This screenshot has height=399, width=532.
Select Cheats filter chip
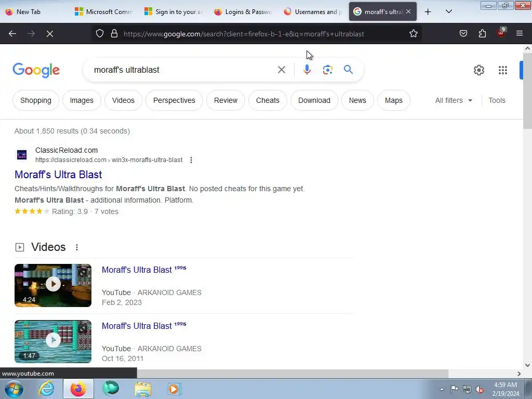(268, 100)
